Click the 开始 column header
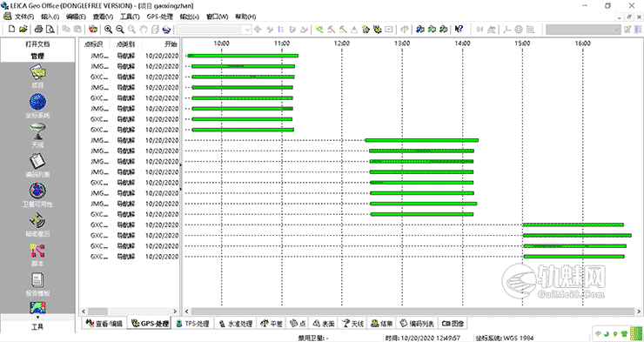Viewport: 644px width, 342px height. coord(160,44)
